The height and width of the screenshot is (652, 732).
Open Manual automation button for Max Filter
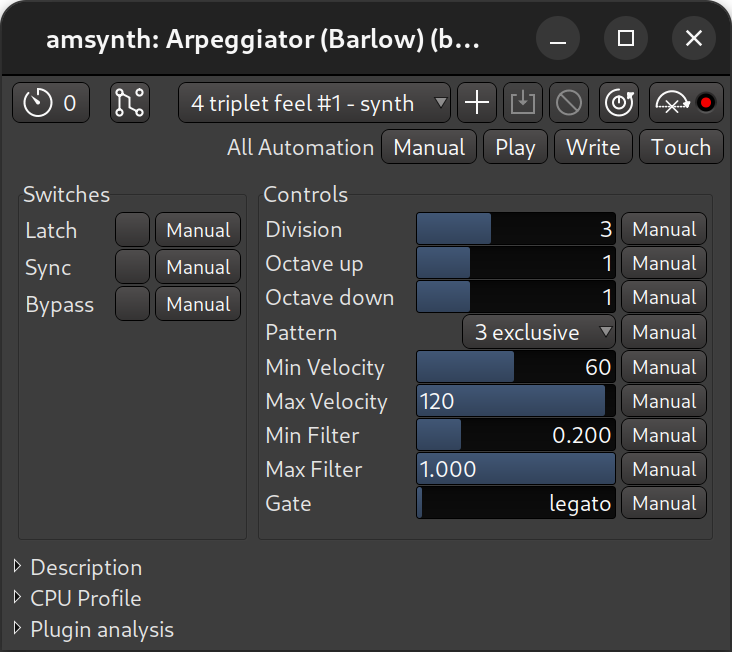coord(664,469)
